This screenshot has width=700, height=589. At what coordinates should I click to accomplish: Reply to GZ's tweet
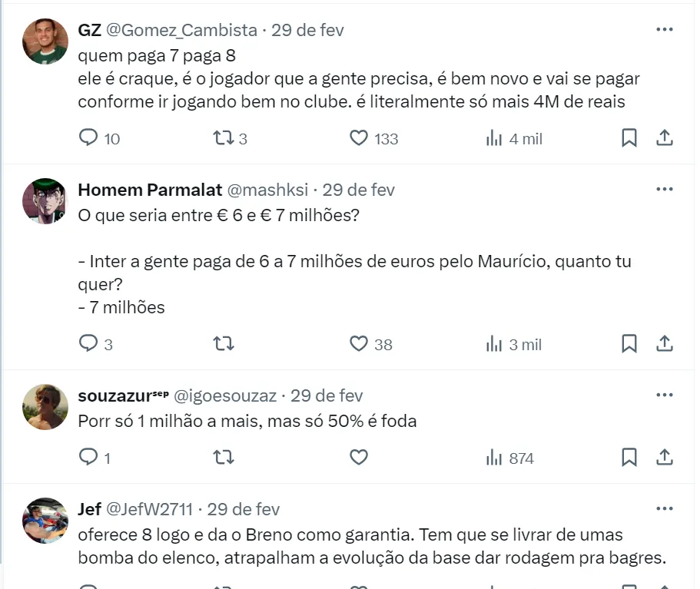click(89, 138)
